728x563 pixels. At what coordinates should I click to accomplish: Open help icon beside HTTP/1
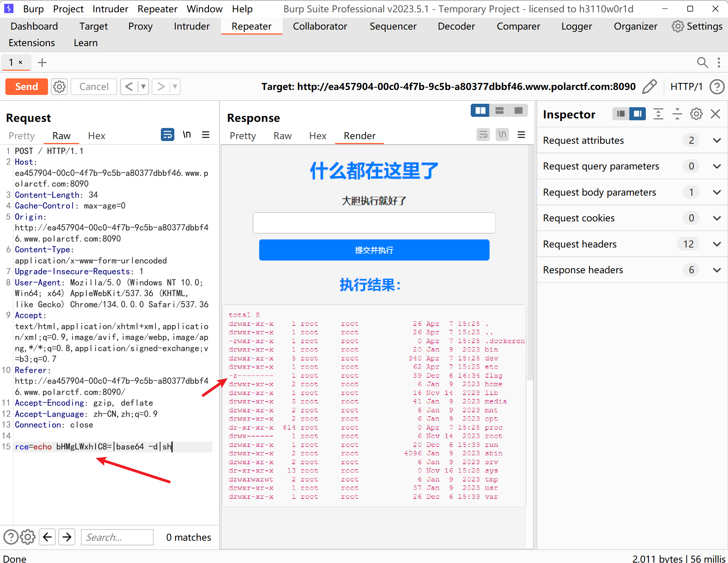click(717, 86)
